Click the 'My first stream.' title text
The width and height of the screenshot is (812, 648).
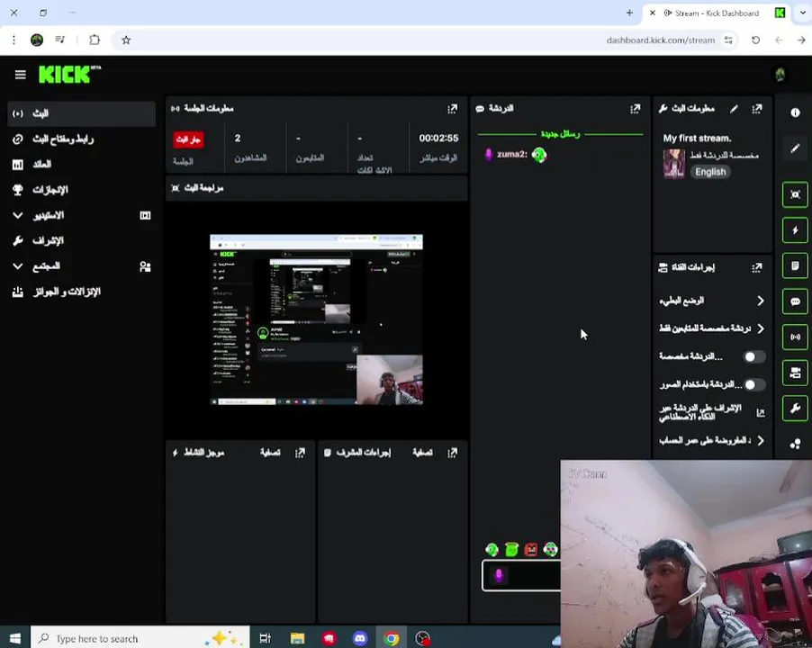tap(697, 139)
